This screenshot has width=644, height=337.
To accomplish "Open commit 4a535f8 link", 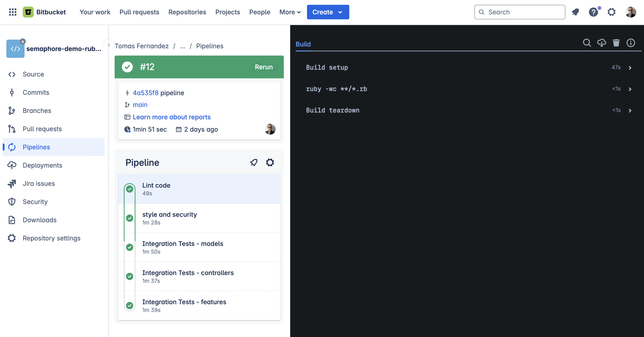I will point(146,93).
